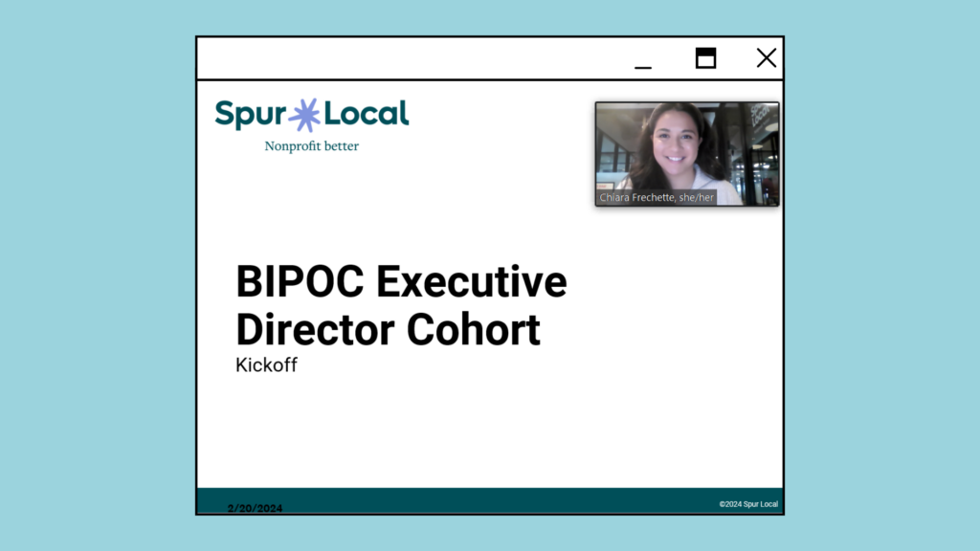Image resolution: width=980 pixels, height=551 pixels.
Task: Click the 'Nonprofit better' tagline
Action: [311, 146]
